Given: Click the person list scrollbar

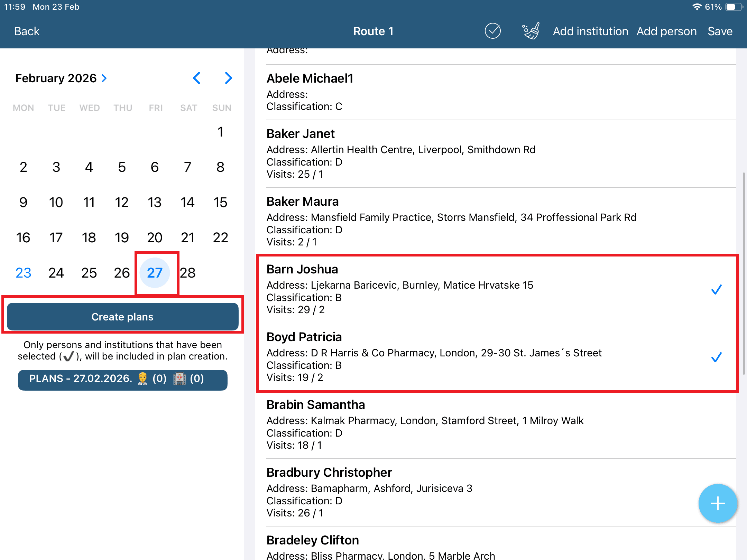Looking at the screenshot, I should [744, 273].
